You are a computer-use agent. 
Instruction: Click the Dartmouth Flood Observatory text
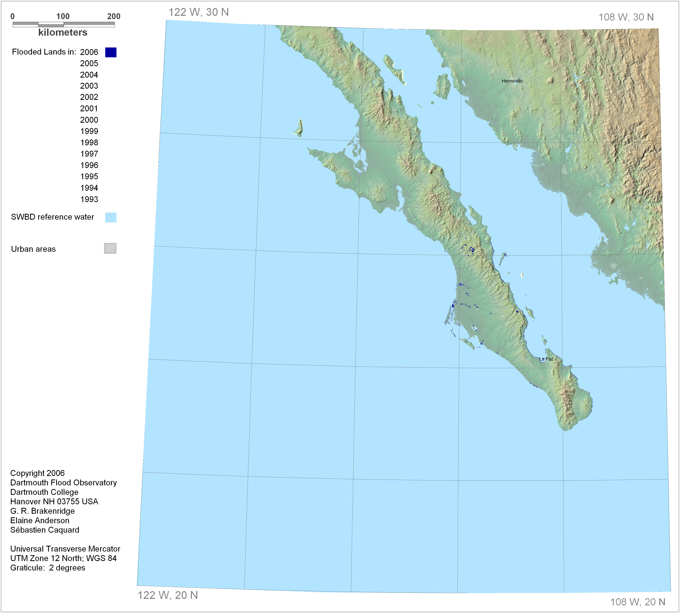[63, 483]
